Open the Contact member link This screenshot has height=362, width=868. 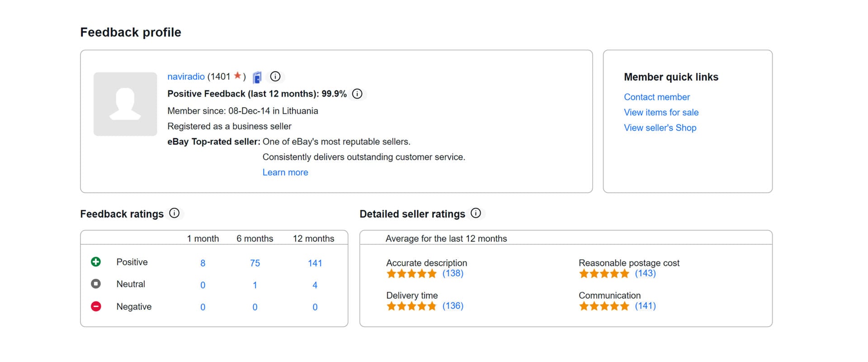click(x=656, y=97)
